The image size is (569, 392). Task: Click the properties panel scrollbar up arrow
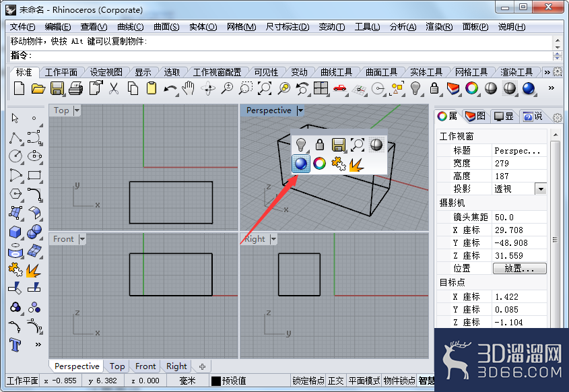tap(556, 135)
